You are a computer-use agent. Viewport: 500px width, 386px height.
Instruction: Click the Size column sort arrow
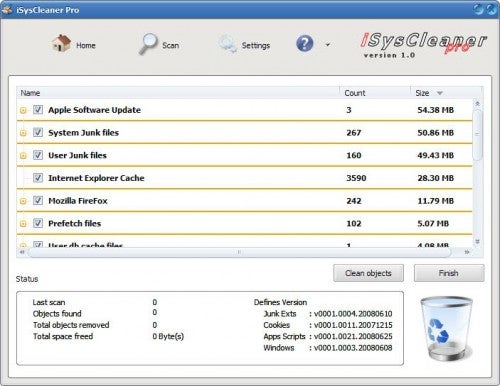tap(440, 93)
